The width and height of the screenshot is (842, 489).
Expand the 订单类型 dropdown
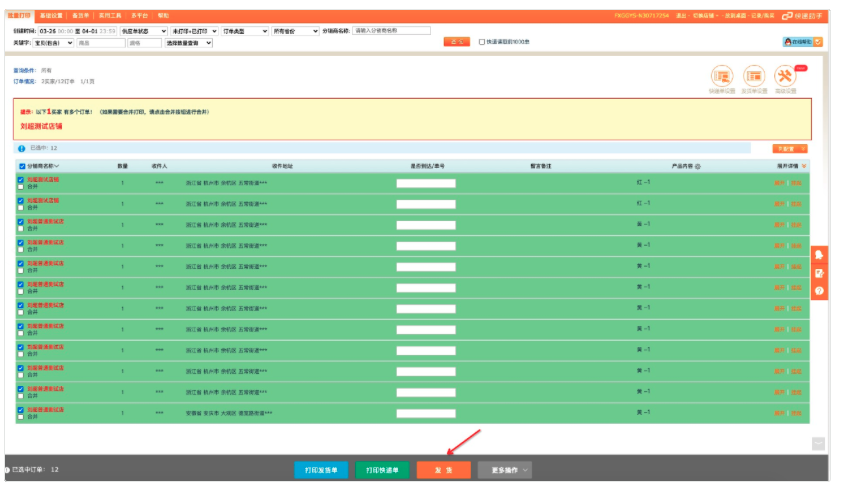pos(243,31)
